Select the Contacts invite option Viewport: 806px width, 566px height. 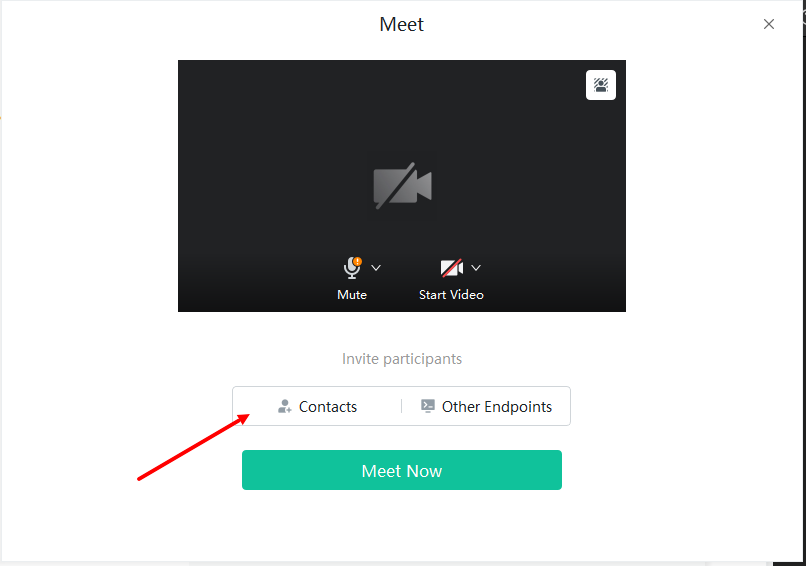pyautogui.click(x=317, y=406)
